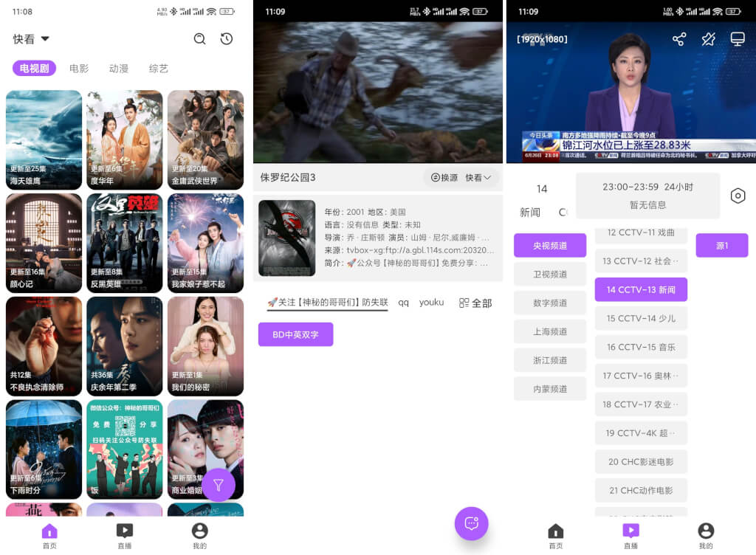Play channel 17 CCTV-16 奥林
The image size is (756, 555).
[x=641, y=376]
